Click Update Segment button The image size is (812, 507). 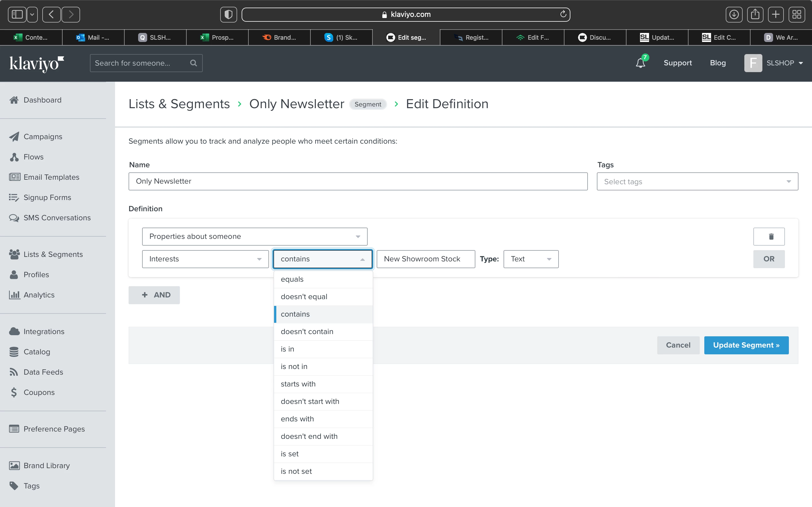[x=746, y=345]
